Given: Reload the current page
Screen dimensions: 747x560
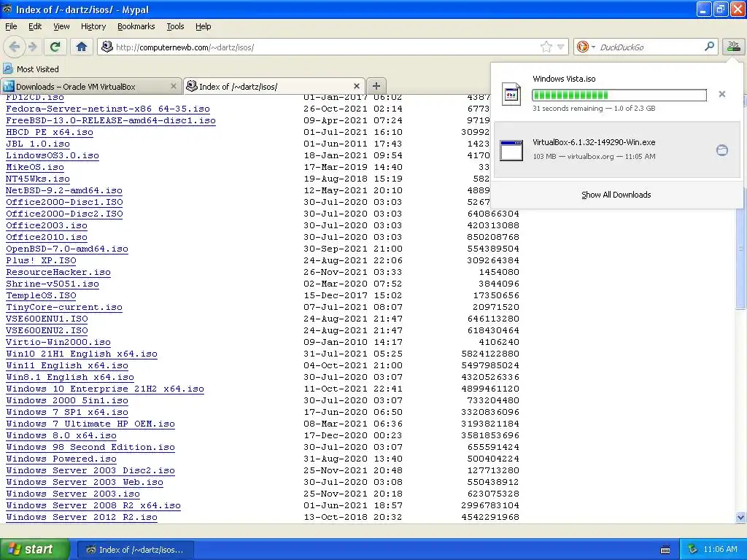Looking at the screenshot, I should 55,47.
